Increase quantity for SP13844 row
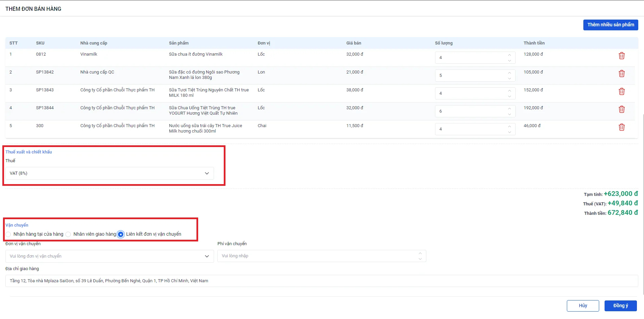This screenshot has width=644, height=319. pos(510,109)
